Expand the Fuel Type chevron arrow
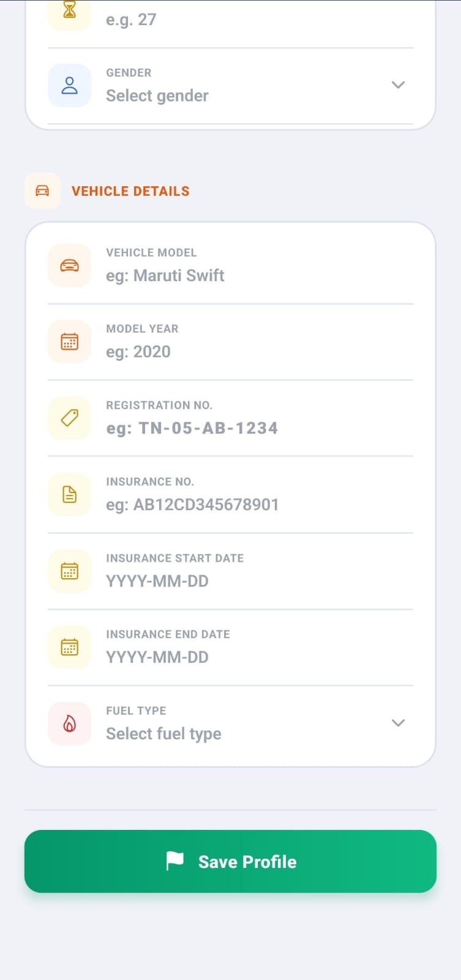 coord(398,723)
